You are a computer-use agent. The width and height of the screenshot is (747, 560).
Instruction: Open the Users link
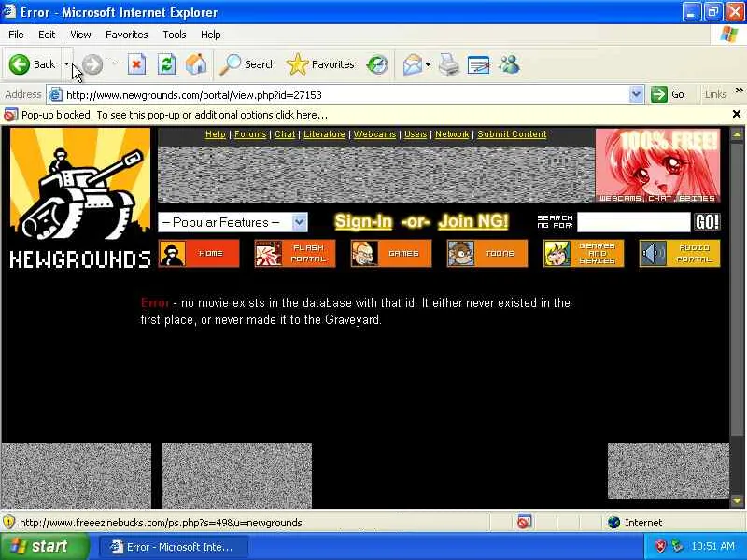pyautogui.click(x=416, y=134)
